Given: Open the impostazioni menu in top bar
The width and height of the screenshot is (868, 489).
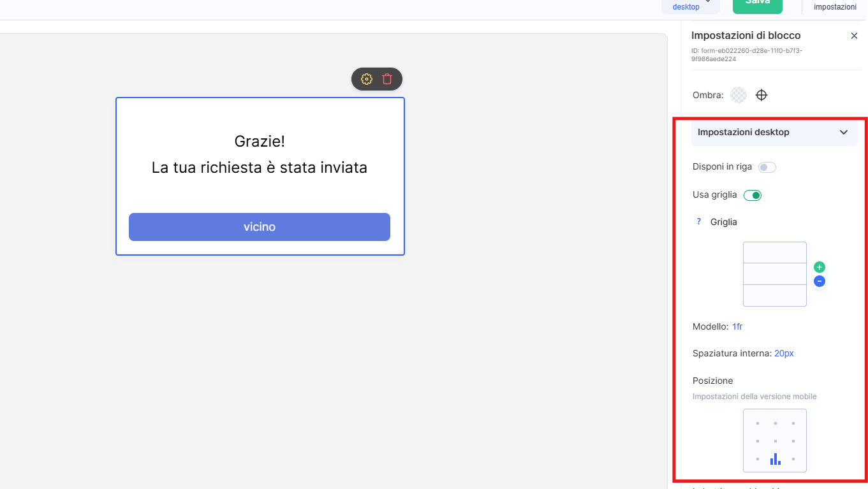Looking at the screenshot, I should pos(835,6).
